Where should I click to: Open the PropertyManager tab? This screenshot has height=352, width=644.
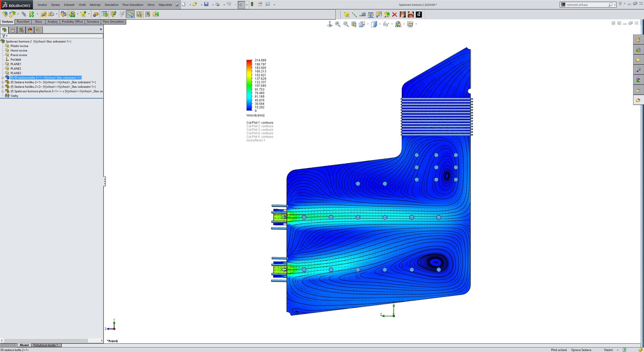coord(12,30)
